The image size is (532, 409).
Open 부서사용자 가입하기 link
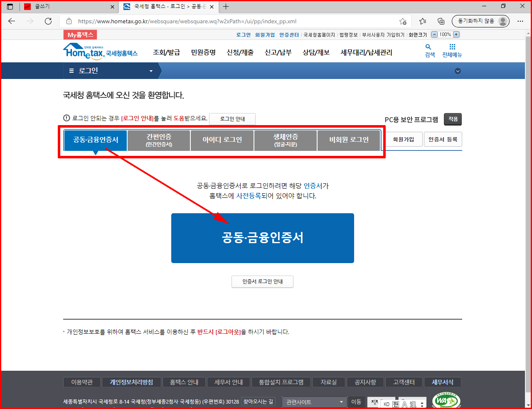383,35
